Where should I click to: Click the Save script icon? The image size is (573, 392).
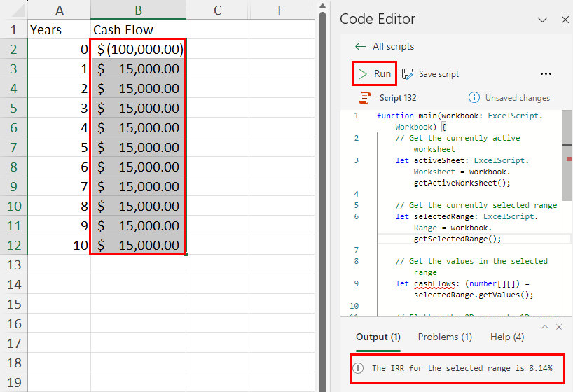408,74
